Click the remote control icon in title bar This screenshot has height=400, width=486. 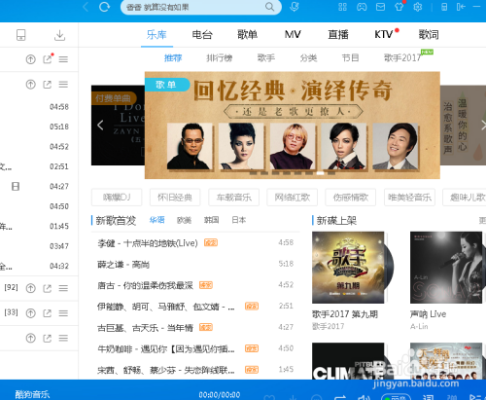444,7
